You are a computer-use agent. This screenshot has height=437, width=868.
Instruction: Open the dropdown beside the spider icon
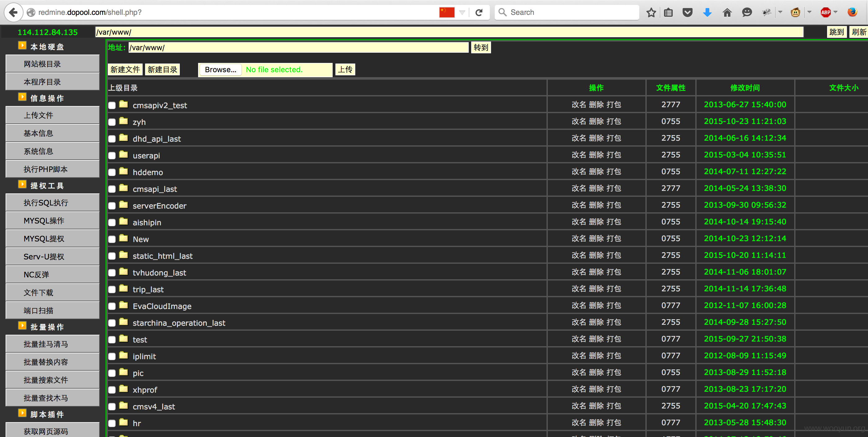tap(780, 12)
